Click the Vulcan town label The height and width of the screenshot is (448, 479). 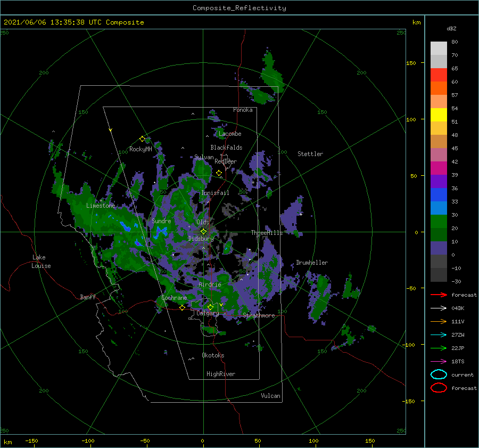(x=271, y=396)
